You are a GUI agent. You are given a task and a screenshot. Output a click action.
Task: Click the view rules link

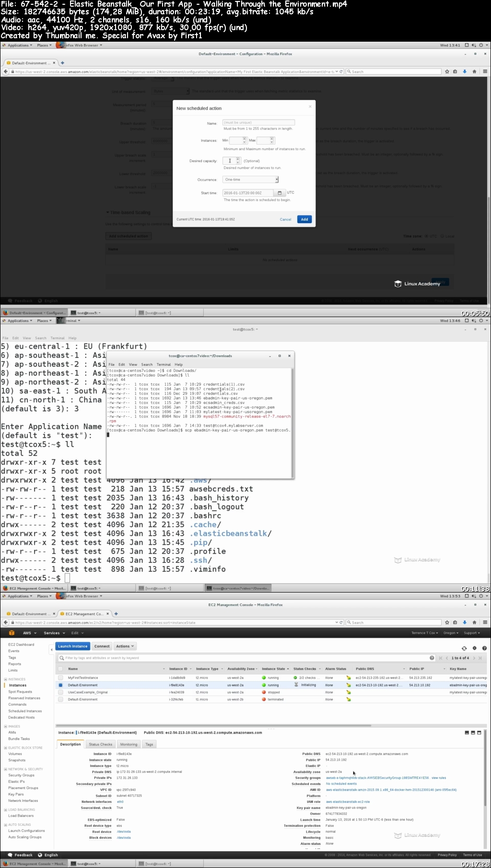[439, 777]
